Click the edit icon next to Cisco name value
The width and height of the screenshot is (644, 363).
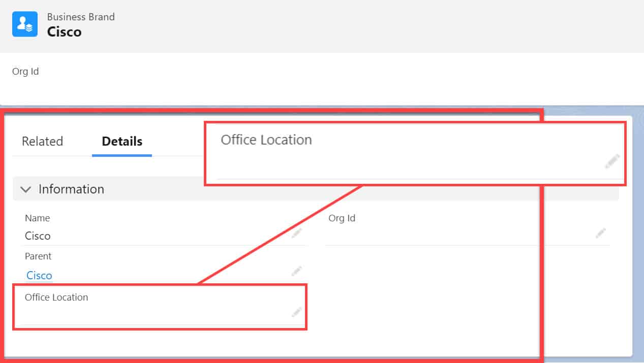[296, 233]
